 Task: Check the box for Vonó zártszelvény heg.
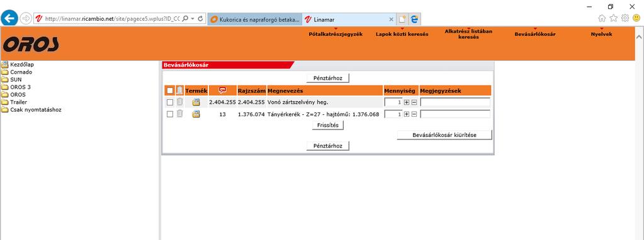click(170, 102)
